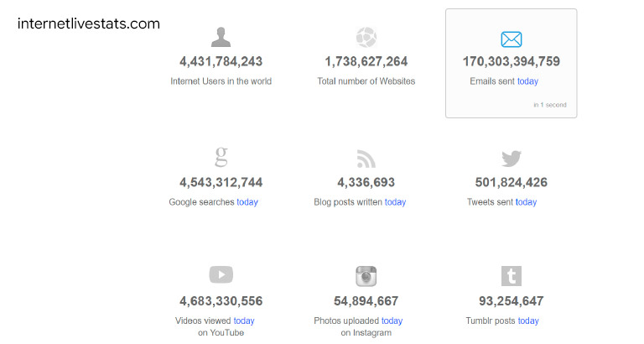Screen dimensions: 644x344
Task: Click 'on YouTube' caption
Action: 221,333
